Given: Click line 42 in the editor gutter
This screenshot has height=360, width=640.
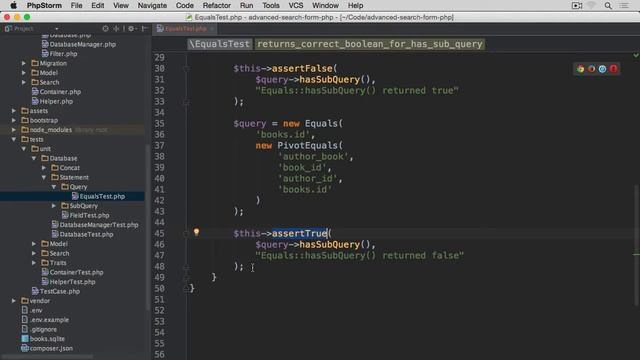Looking at the screenshot, I should pos(160,200).
